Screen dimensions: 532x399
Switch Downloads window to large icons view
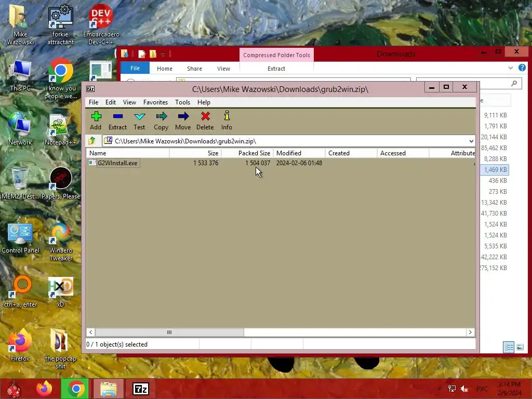520,347
